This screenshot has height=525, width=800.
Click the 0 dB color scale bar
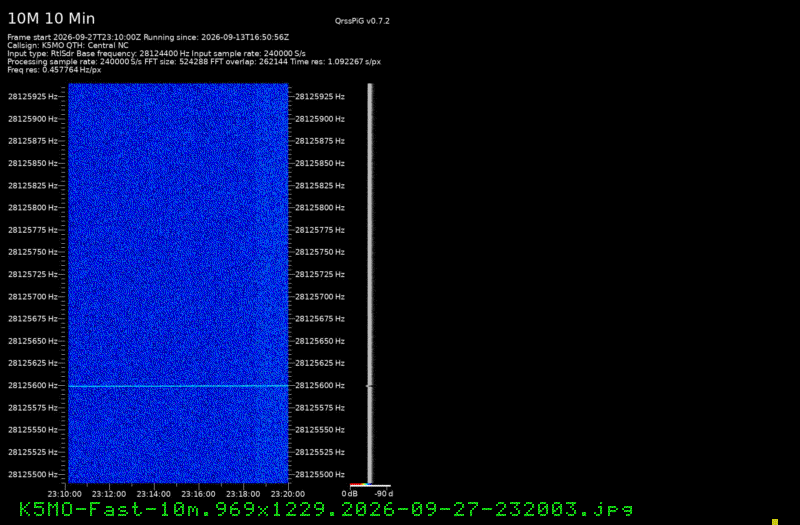370,485
